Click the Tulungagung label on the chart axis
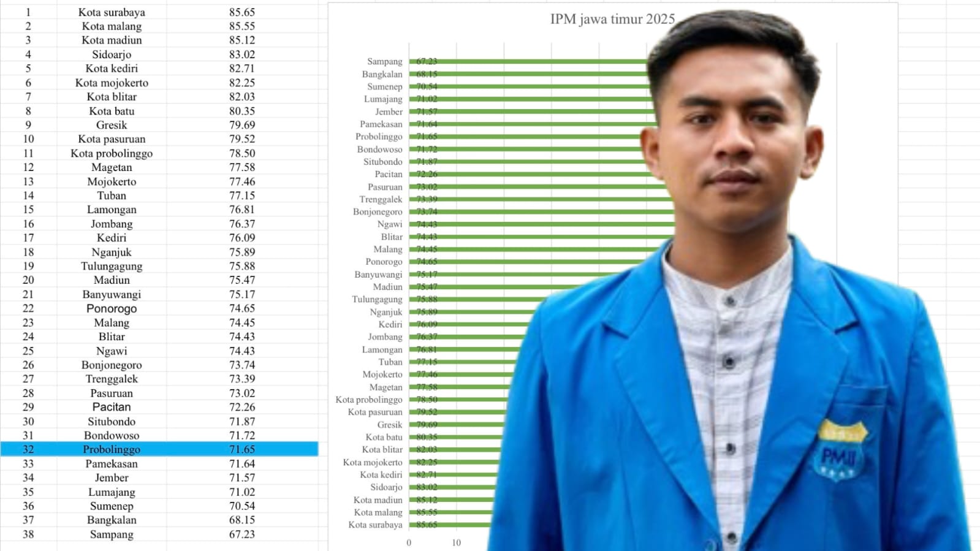This screenshot has height=551, width=980. (x=377, y=299)
